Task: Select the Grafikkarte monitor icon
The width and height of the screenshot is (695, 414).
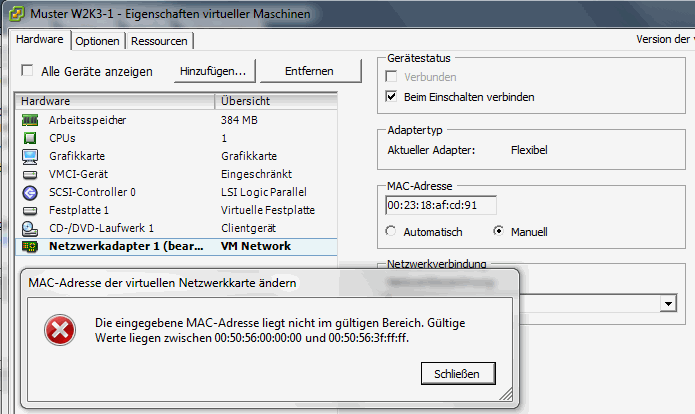Action: pyautogui.click(x=29, y=156)
